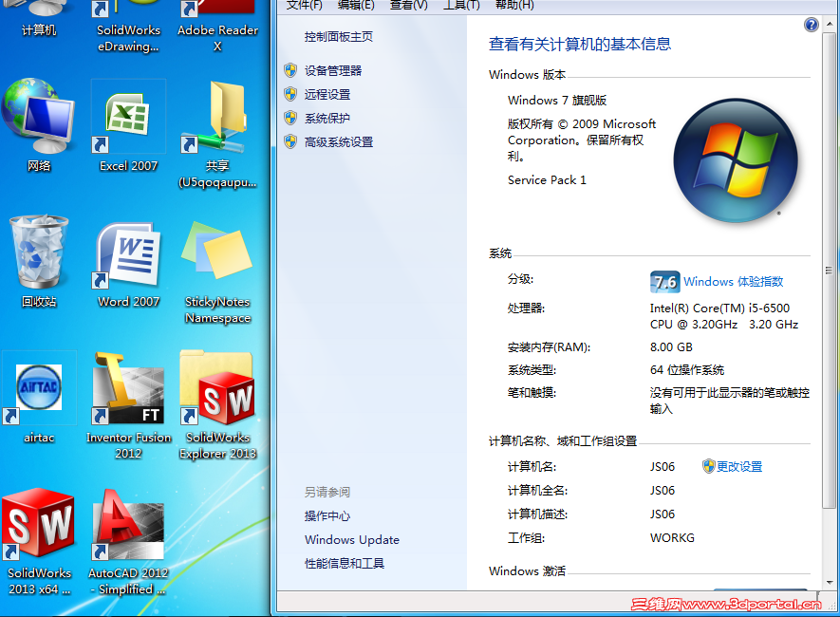Screen dimensions: 840x617
Task: Click JS06 value beside 计算机描述
Action: [x=663, y=514]
